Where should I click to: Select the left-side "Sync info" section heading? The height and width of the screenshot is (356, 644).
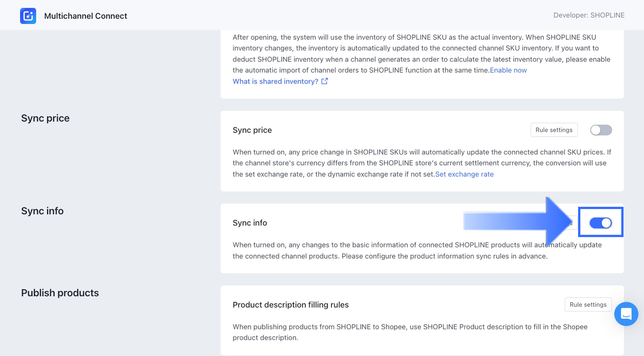(x=42, y=211)
